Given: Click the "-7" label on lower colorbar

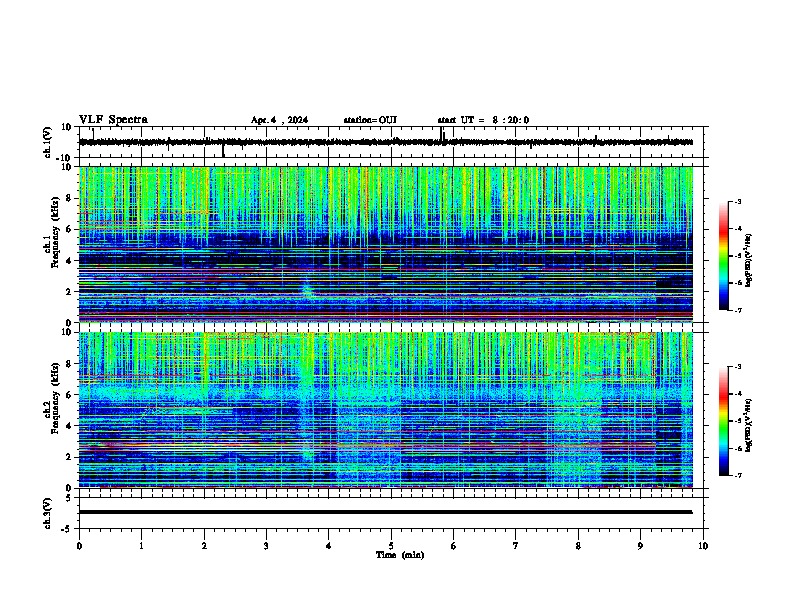Looking at the screenshot, I should coord(737,475).
